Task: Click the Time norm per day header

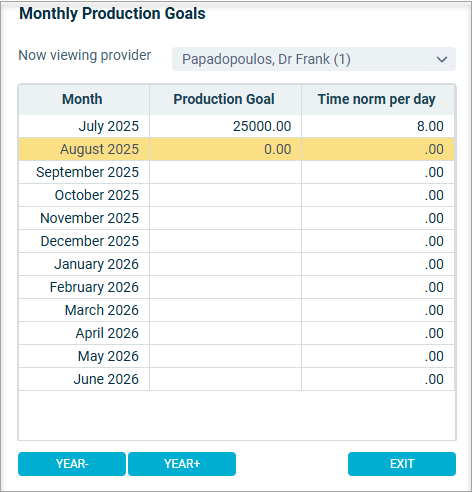Action: tap(378, 99)
